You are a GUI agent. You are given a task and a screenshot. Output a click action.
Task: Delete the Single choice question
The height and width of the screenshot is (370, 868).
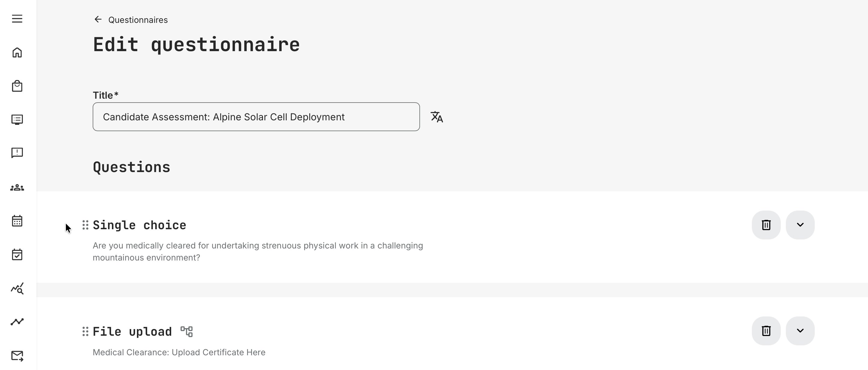(766, 225)
